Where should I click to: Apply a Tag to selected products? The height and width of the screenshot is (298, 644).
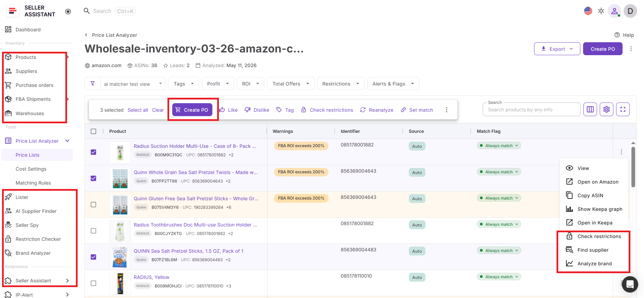(285, 110)
